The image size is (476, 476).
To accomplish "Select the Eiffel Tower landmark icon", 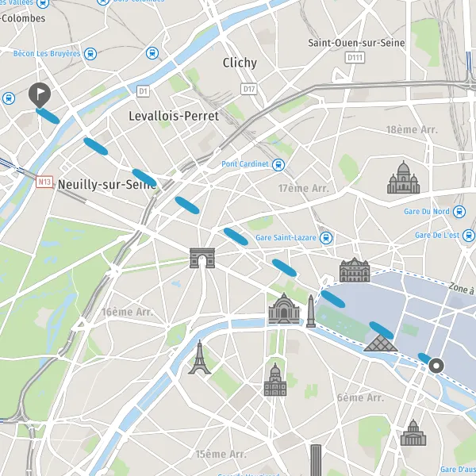I will point(199,357).
